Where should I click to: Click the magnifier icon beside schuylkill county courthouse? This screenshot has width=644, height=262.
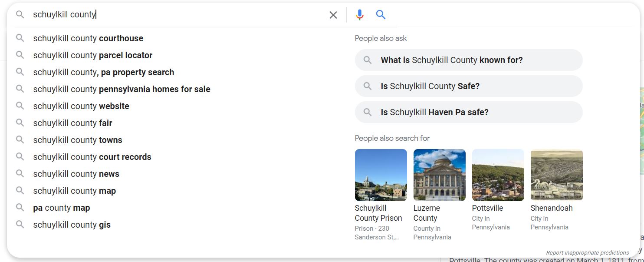(x=20, y=38)
